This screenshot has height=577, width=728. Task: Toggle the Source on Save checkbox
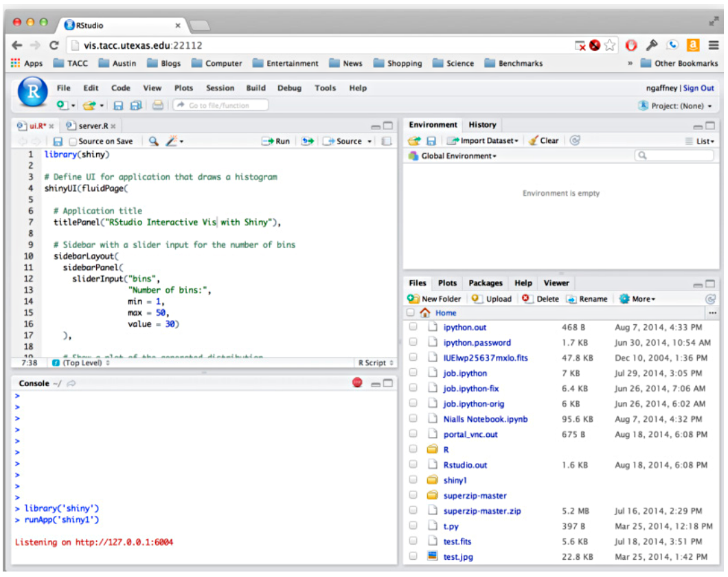[73, 142]
